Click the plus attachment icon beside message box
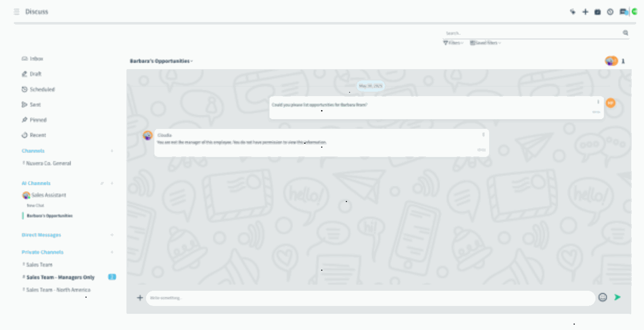 (x=140, y=298)
